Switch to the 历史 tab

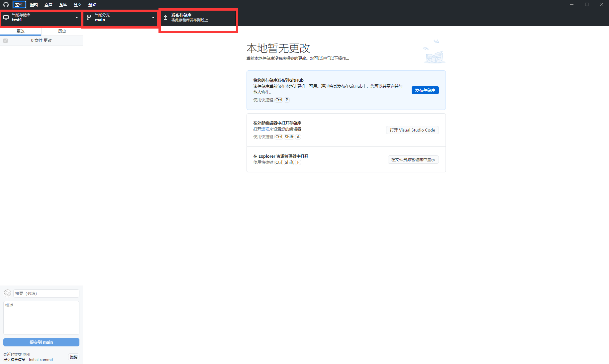click(x=62, y=31)
